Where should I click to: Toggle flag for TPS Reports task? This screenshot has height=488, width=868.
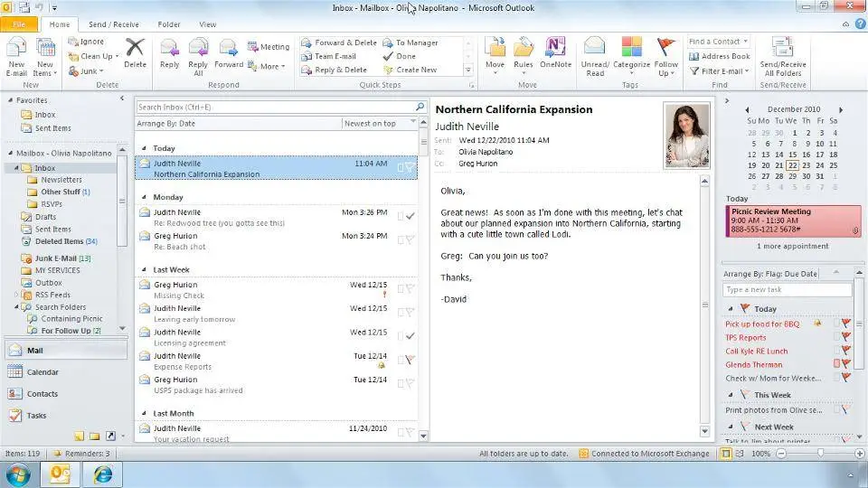click(846, 337)
